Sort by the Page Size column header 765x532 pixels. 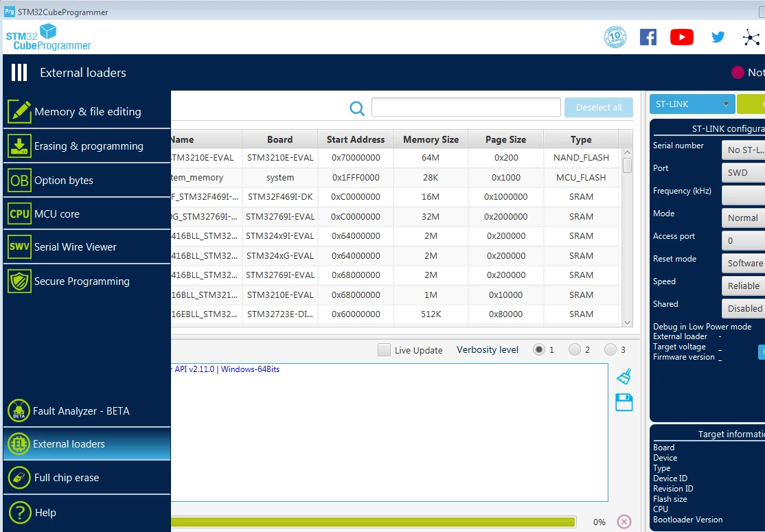(x=505, y=139)
